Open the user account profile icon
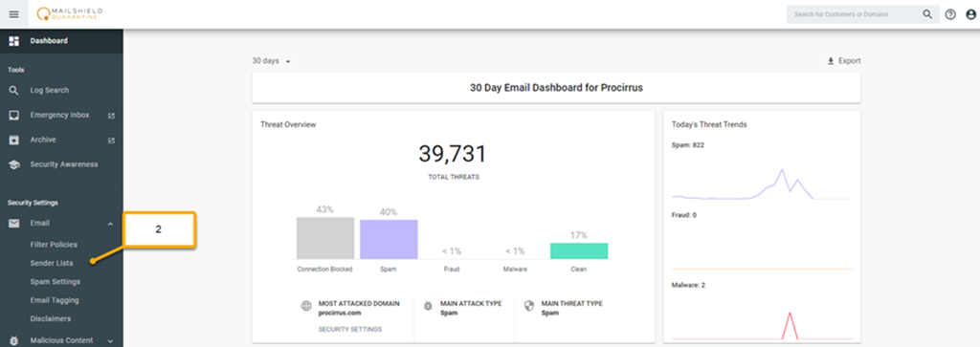Image resolution: width=980 pixels, height=347 pixels. (x=970, y=14)
